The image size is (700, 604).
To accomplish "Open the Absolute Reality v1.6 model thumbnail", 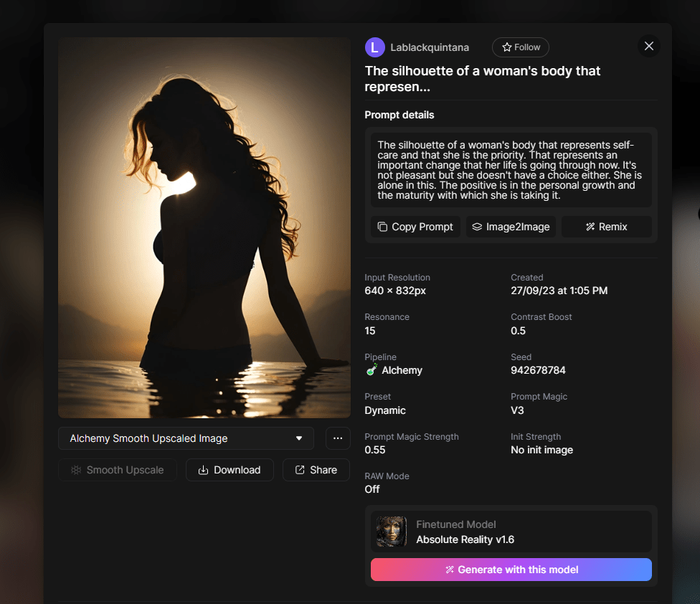I will (x=392, y=532).
